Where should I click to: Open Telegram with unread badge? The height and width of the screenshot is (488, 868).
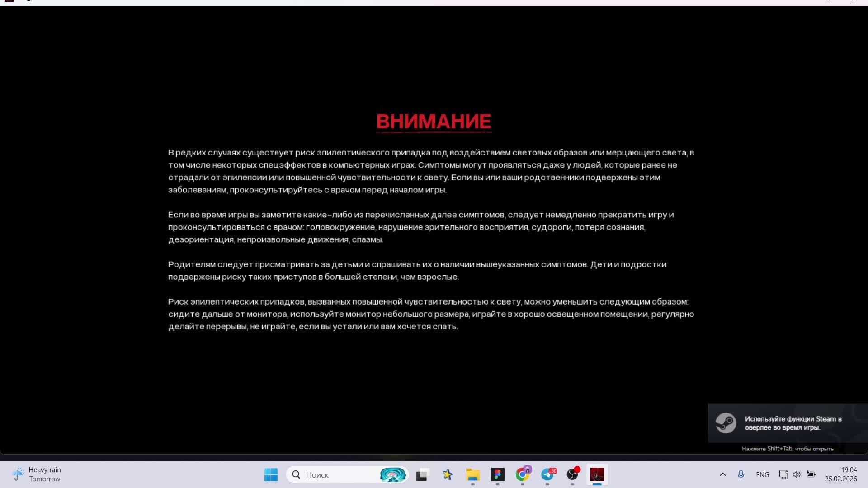(547, 474)
